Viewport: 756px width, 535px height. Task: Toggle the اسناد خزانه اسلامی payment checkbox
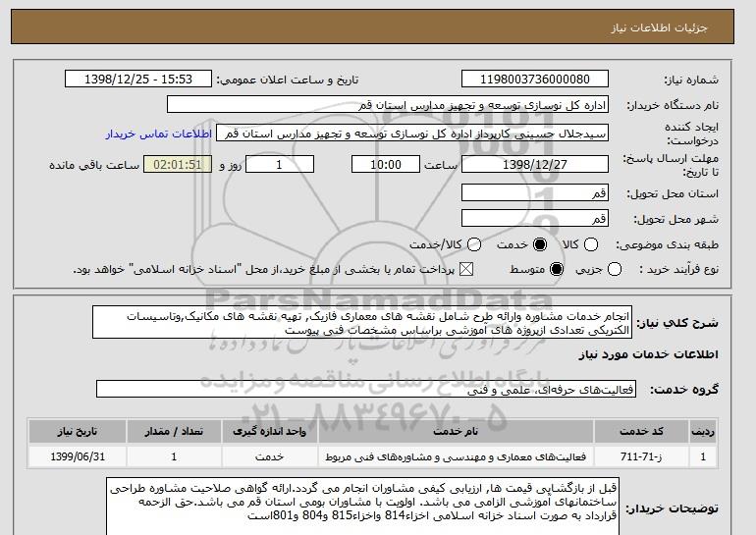click(x=466, y=269)
